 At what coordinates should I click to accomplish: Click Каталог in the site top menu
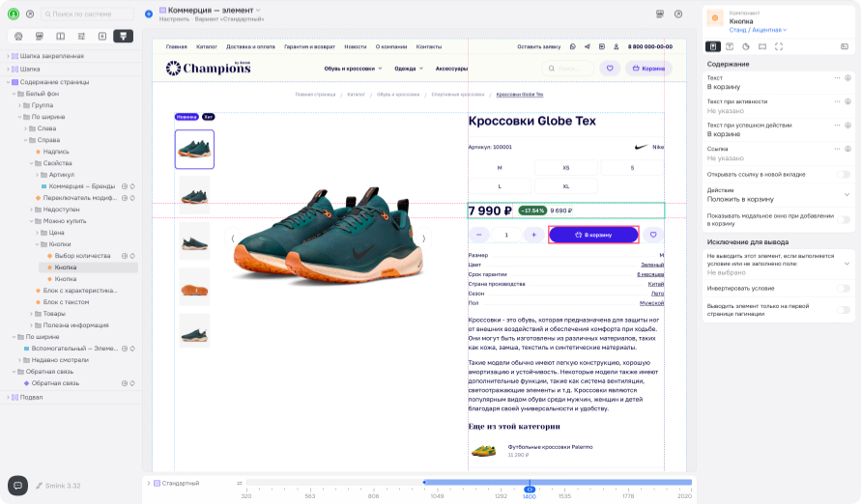point(207,46)
